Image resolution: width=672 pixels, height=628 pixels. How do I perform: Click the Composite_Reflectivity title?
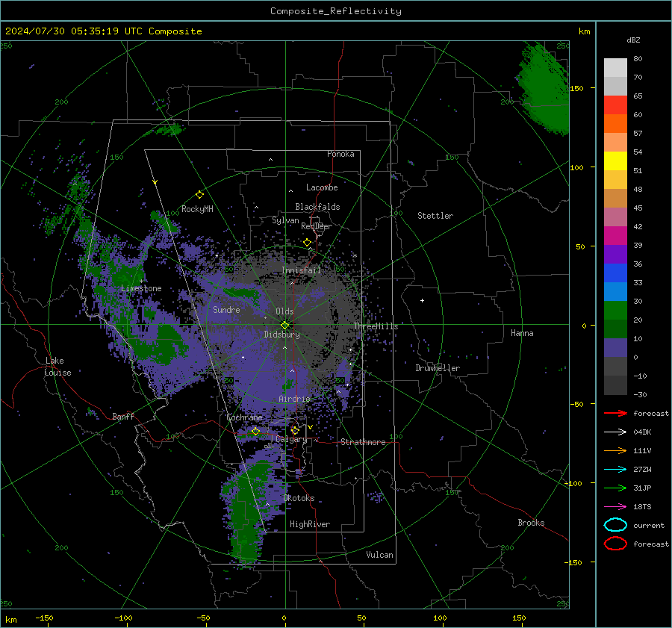pos(336,11)
